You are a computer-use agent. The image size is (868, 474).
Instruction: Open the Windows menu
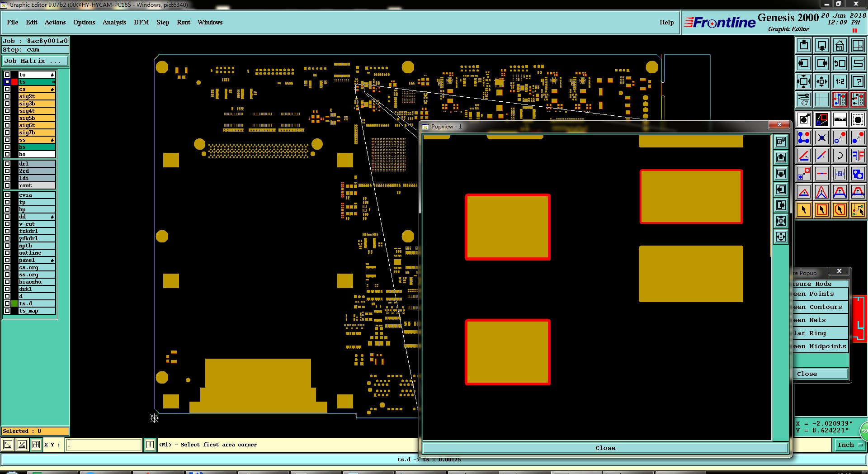tap(210, 22)
